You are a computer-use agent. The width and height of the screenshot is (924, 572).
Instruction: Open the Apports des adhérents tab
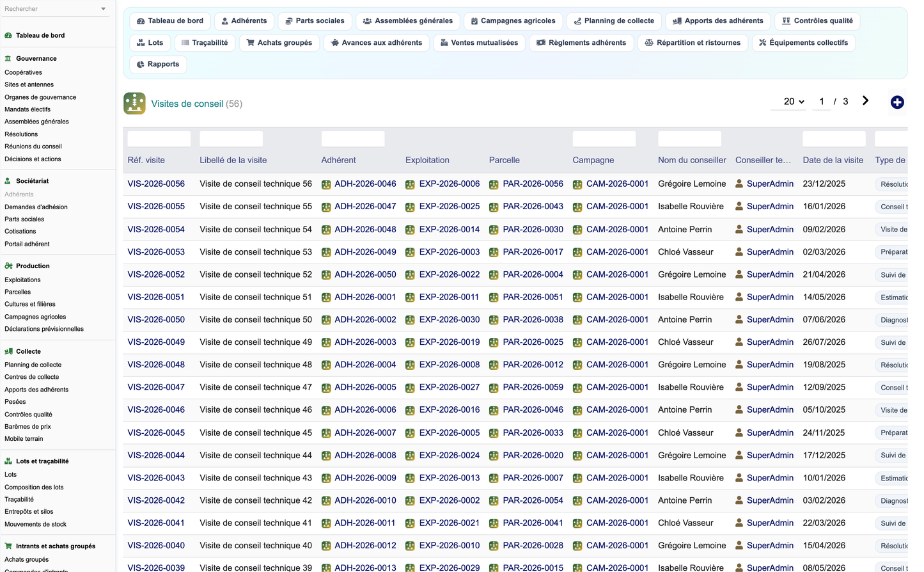(x=717, y=21)
